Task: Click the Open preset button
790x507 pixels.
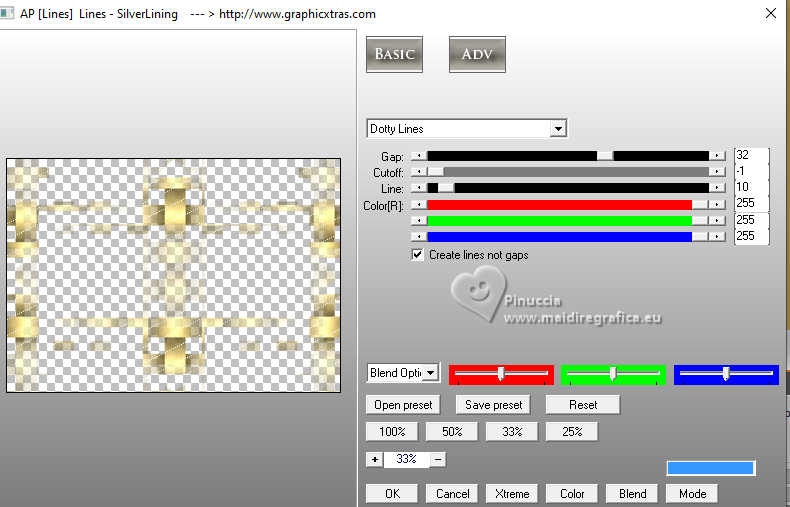Action: pyautogui.click(x=403, y=405)
